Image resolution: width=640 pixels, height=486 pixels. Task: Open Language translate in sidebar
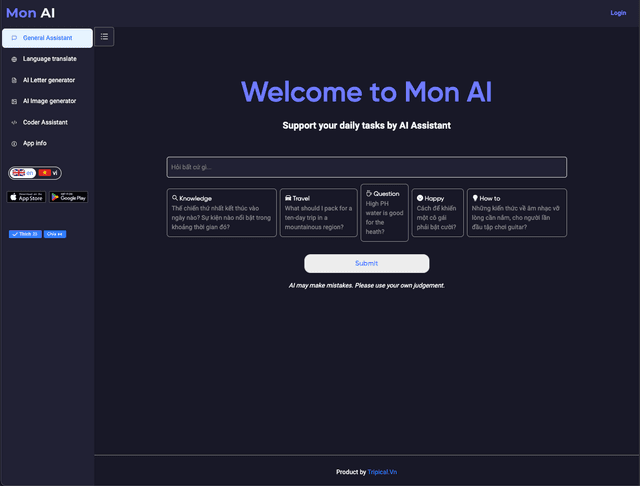click(x=47, y=59)
